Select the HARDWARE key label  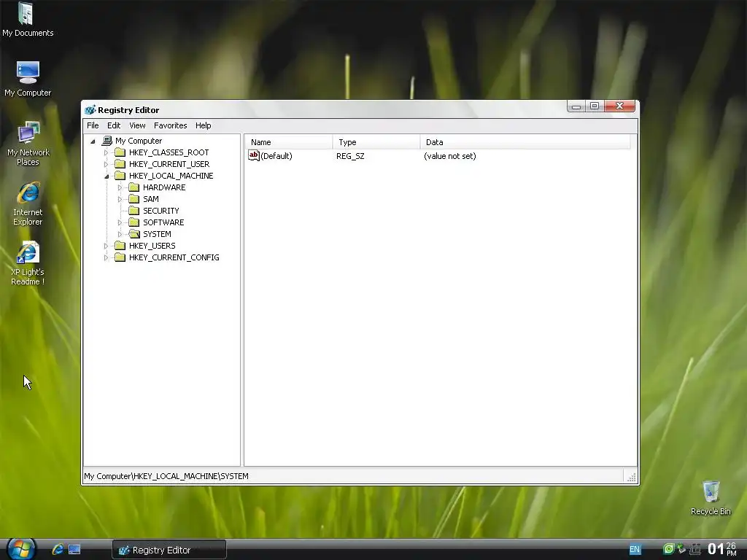[164, 187]
